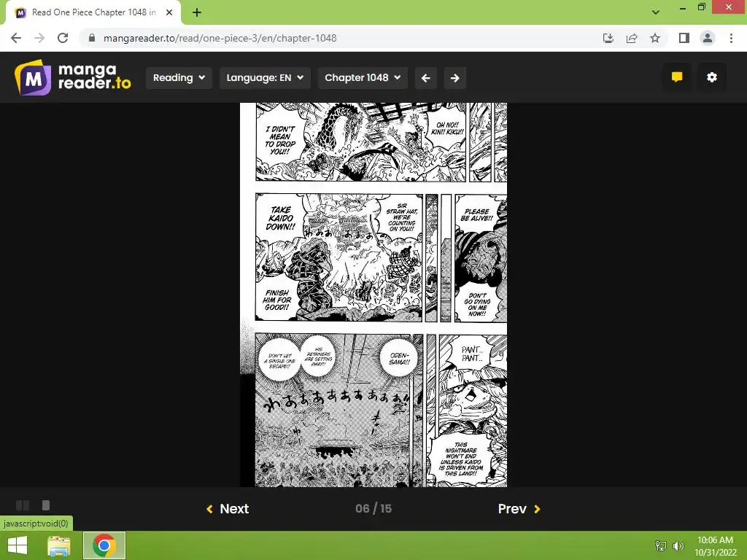Click the manga page image

[373, 295]
